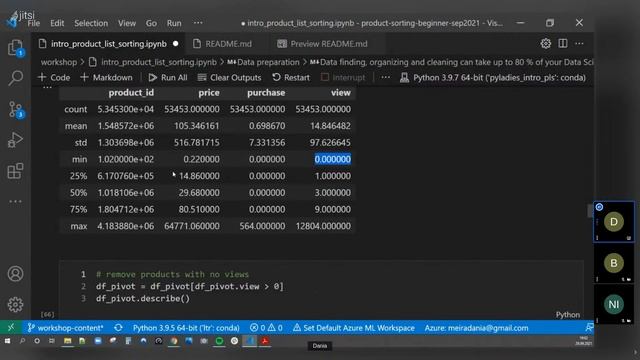Switch to intro_product_list_sorting.ipynb tab
The width and height of the screenshot is (640, 360).
109,44
